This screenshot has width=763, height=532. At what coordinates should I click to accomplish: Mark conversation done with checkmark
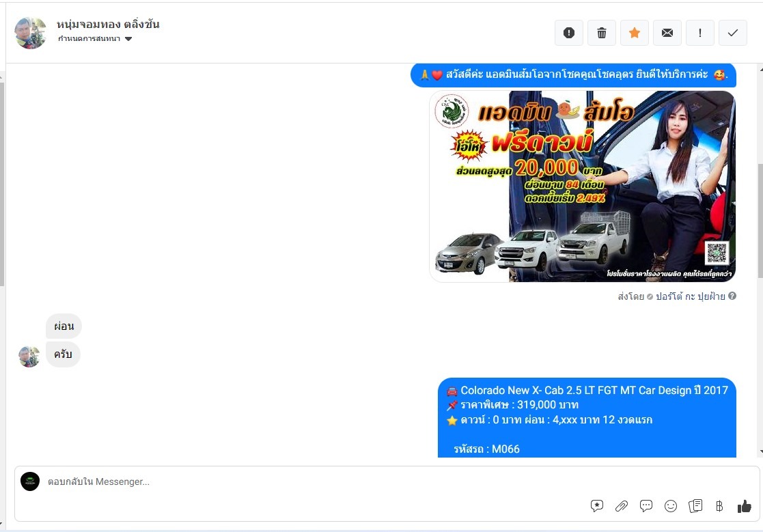[x=733, y=33]
